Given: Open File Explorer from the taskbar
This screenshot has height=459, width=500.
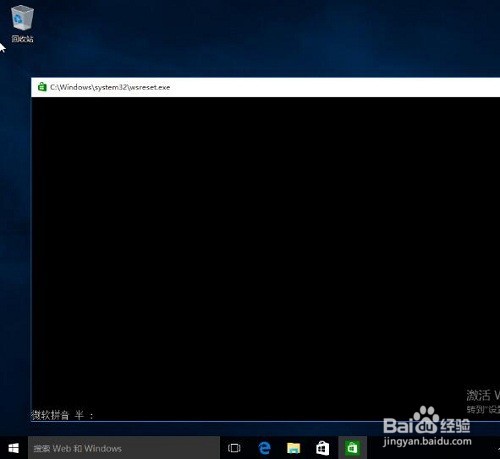Looking at the screenshot, I should (293, 448).
